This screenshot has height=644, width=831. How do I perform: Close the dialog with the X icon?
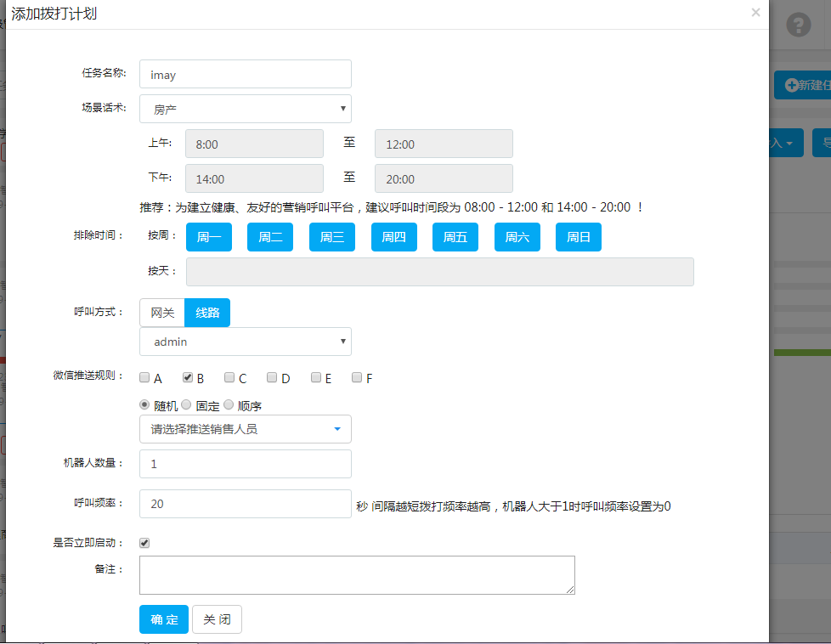[755, 13]
